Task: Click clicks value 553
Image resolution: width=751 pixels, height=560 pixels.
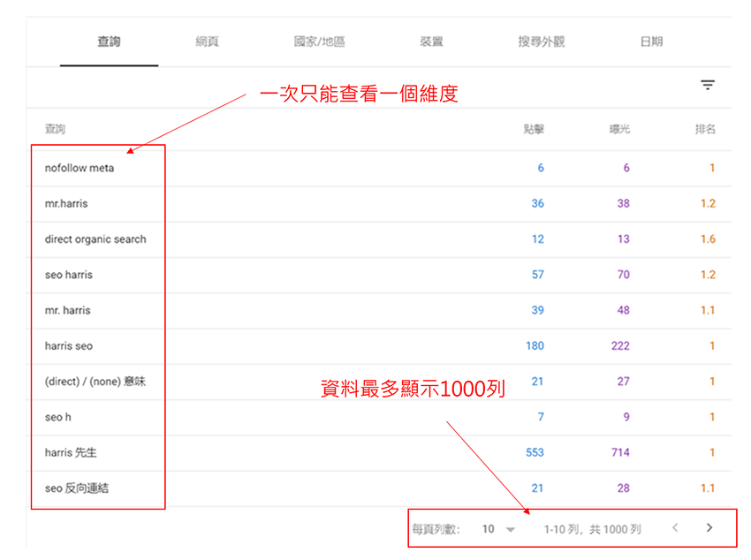Action: point(535,453)
